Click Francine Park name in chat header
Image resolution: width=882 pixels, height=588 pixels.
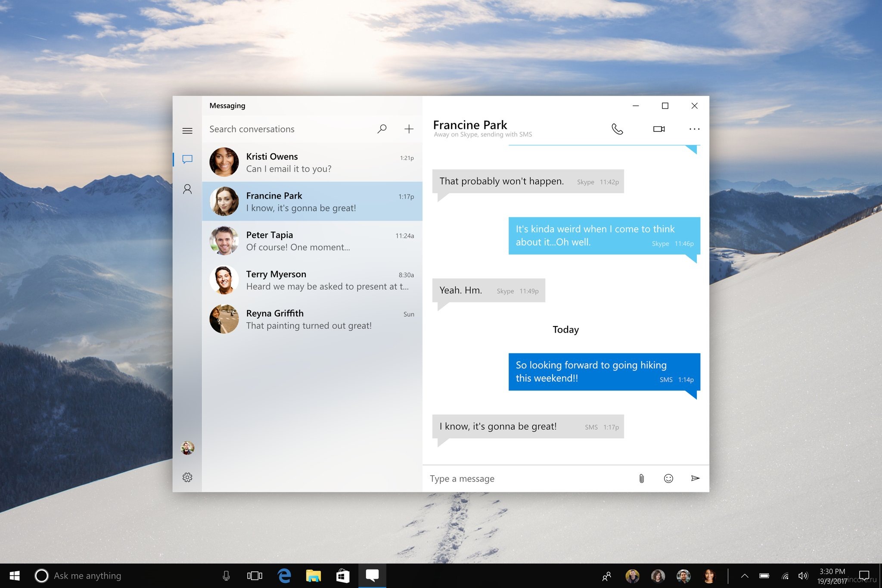470,124
